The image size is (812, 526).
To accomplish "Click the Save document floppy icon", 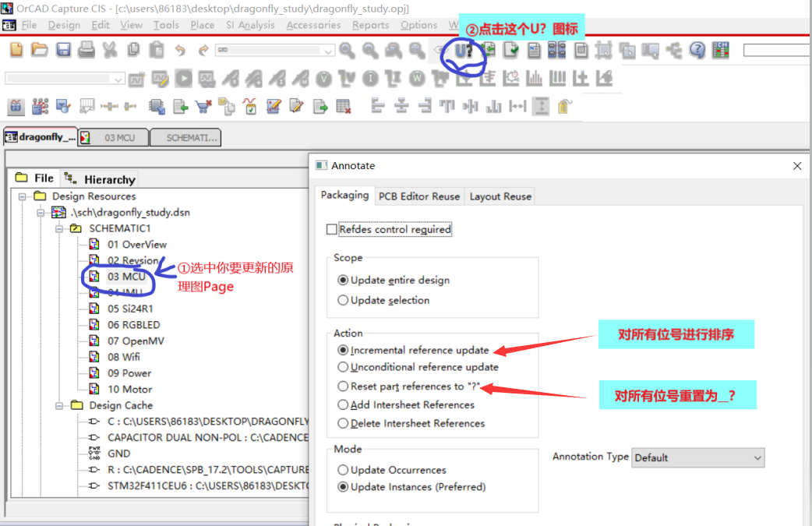I will coord(63,51).
